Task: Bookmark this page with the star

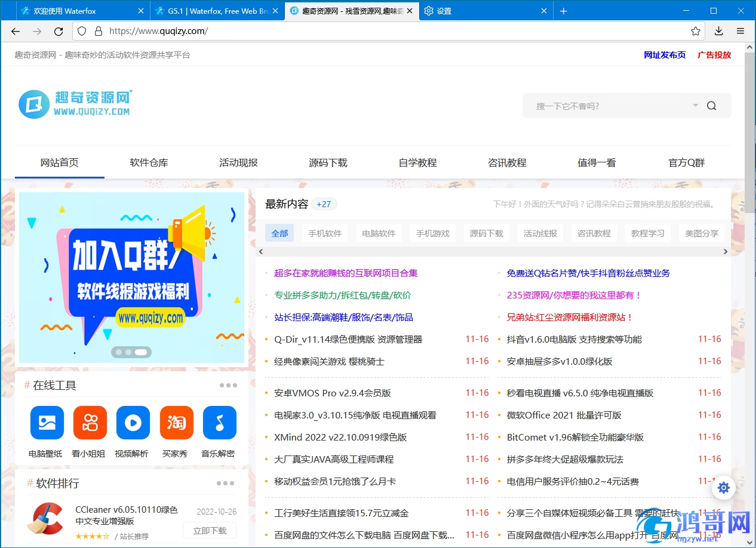Action: (696, 31)
